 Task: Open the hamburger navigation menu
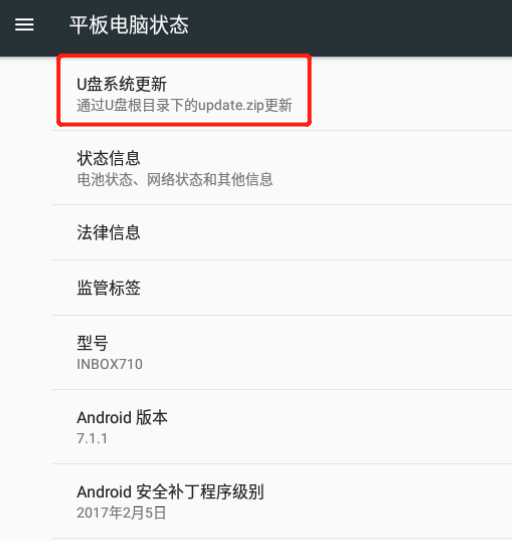[24, 24]
